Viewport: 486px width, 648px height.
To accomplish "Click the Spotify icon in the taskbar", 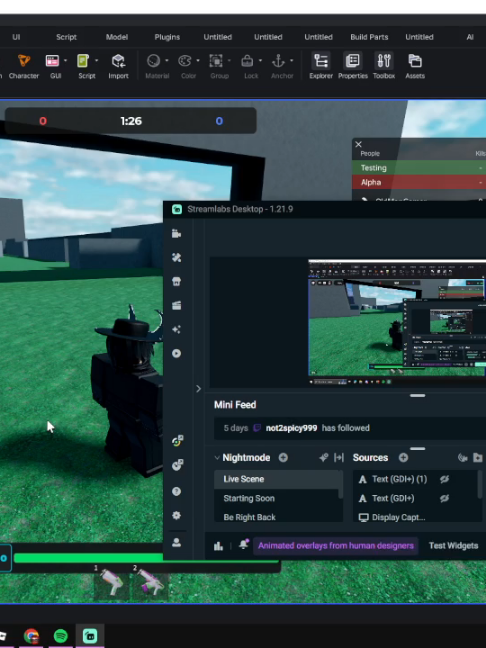I will point(61,635).
